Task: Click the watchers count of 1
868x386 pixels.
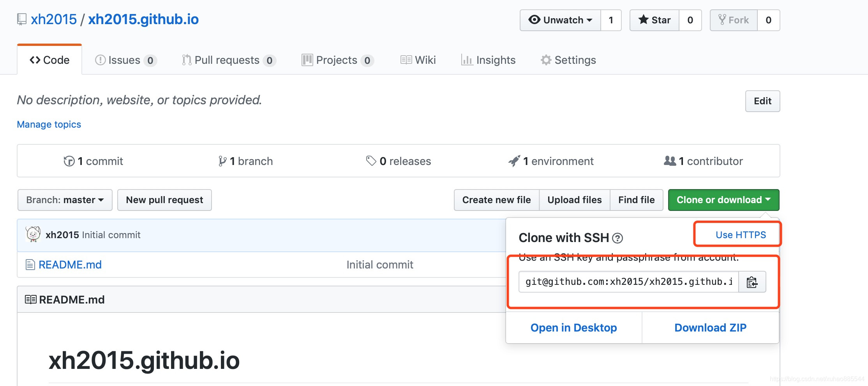Action: [611, 20]
